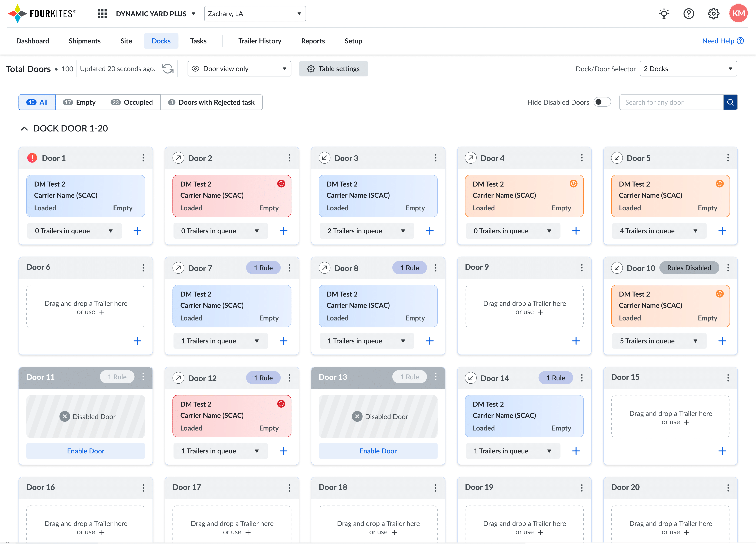
Task: Click the Search for any door field
Action: [671, 102]
